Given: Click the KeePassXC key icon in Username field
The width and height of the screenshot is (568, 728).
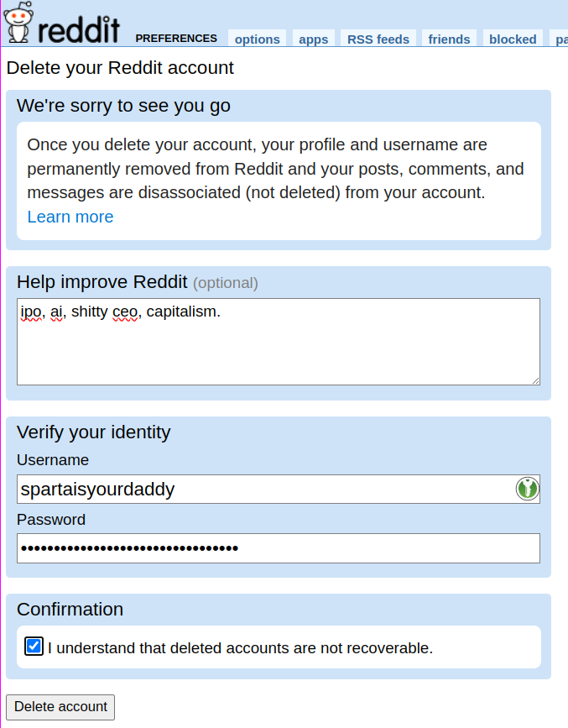Looking at the screenshot, I should coord(527,489).
